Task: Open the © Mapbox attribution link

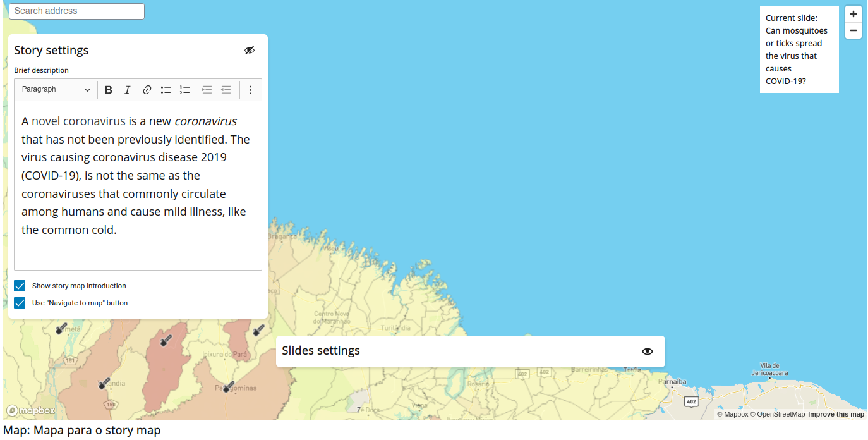Action: click(x=732, y=414)
